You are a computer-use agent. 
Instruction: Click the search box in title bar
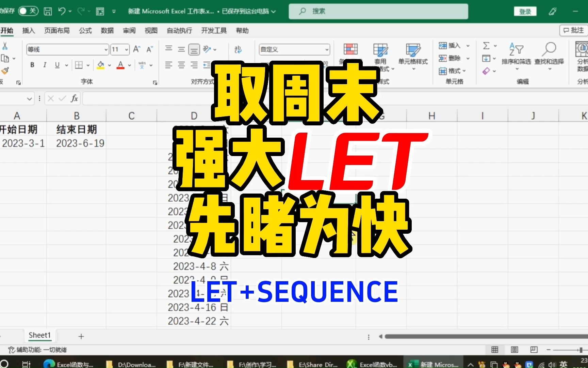[x=378, y=11]
